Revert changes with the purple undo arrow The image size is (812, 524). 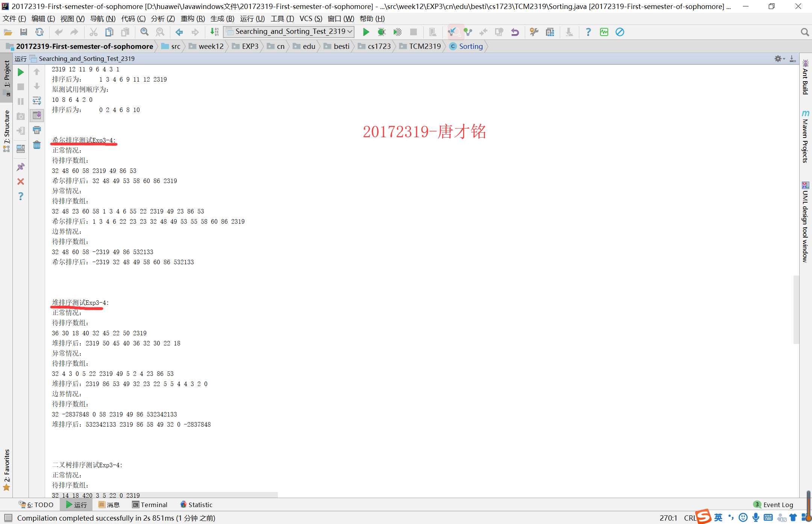[515, 32]
